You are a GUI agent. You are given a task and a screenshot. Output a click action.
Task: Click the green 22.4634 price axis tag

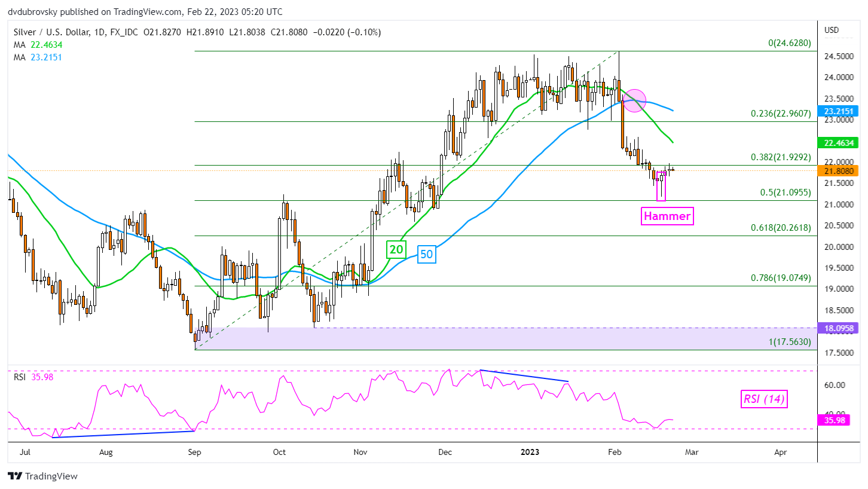tap(839, 142)
